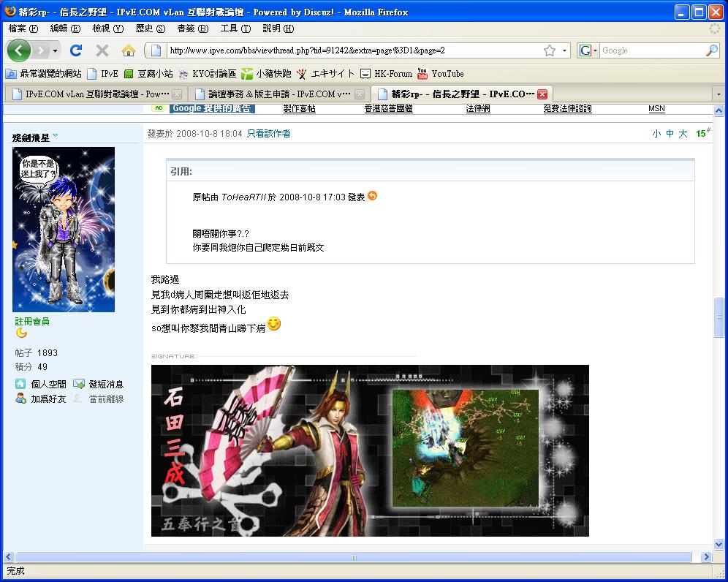Click the 當前離線 status text
This screenshot has height=582, width=728.
(x=106, y=399)
